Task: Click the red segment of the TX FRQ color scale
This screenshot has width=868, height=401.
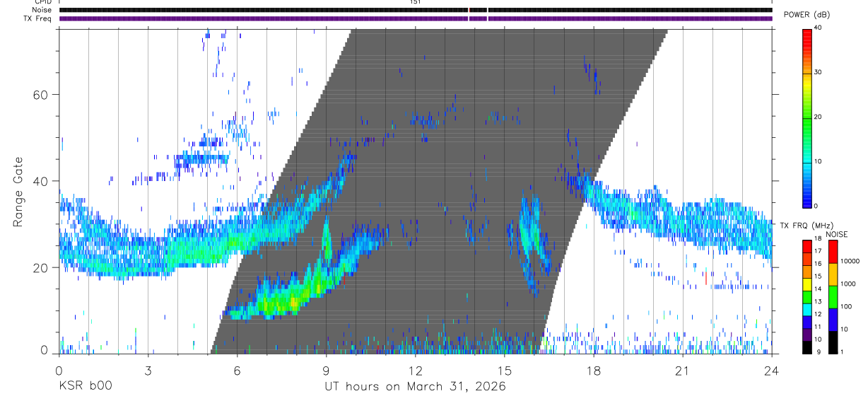Action: (807, 247)
